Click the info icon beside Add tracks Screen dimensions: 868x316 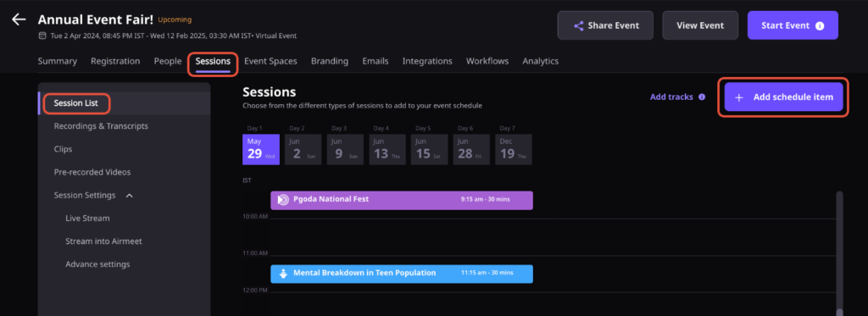(702, 97)
